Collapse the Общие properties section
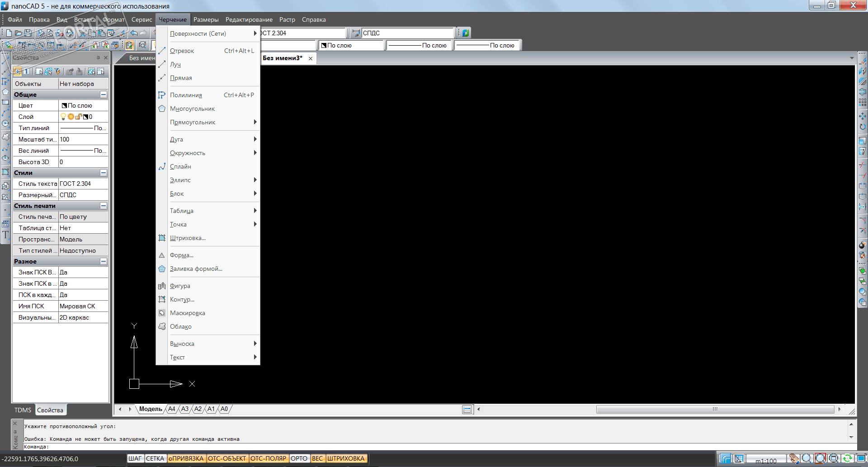868x467 pixels. pyautogui.click(x=104, y=94)
